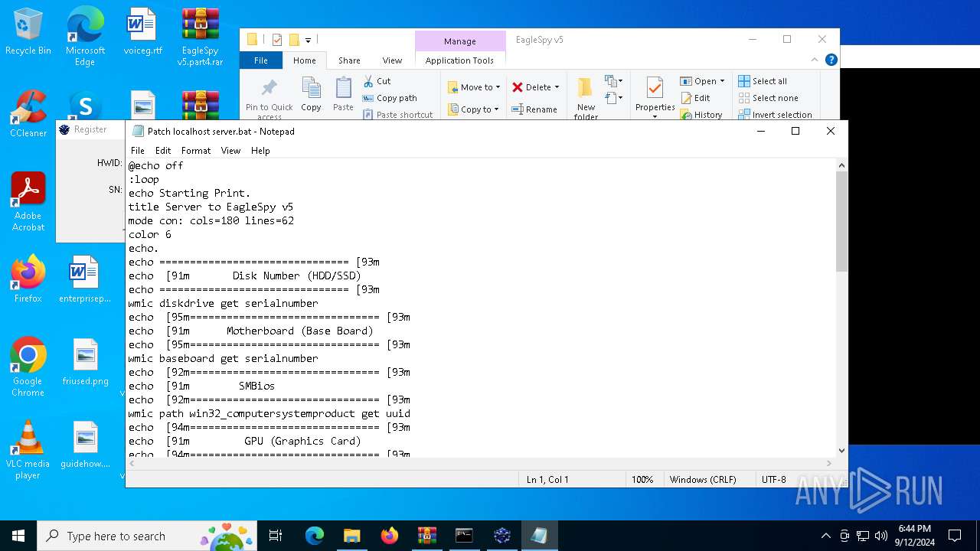Click Select none in Explorer ribbon
This screenshot has height=551, width=980.
(768, 98)
